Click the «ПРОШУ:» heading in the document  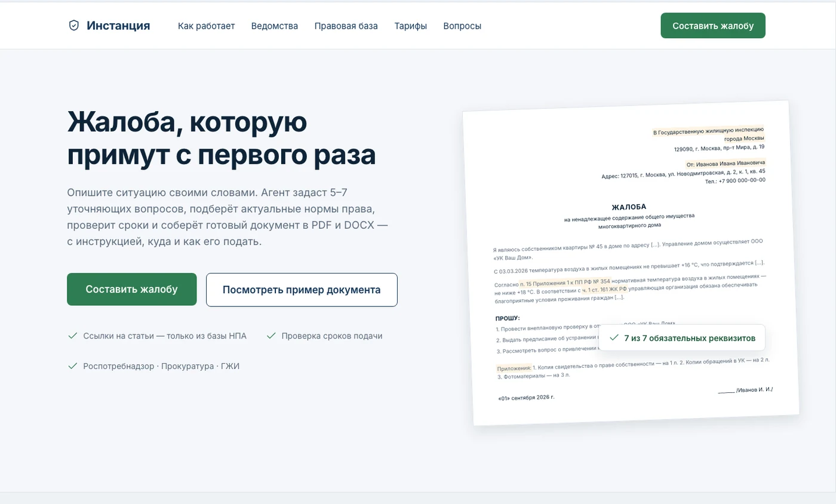coord(508,318)
